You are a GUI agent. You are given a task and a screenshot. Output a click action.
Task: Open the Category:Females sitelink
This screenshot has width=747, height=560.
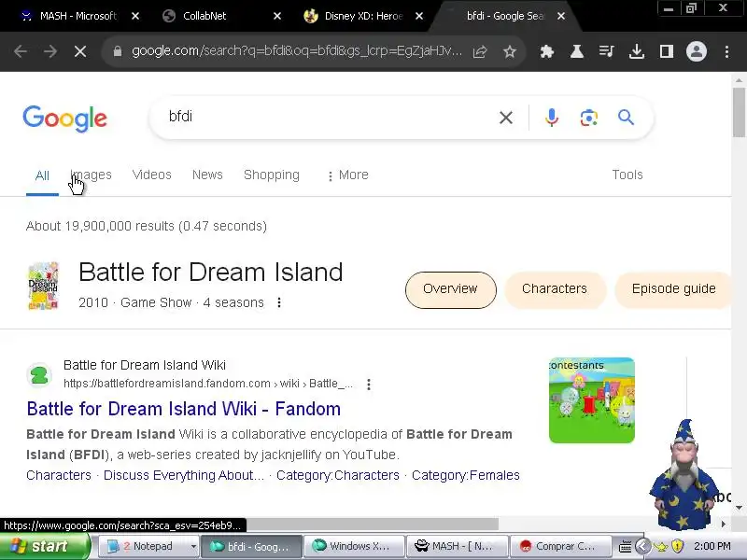click(x=465, y=475)
